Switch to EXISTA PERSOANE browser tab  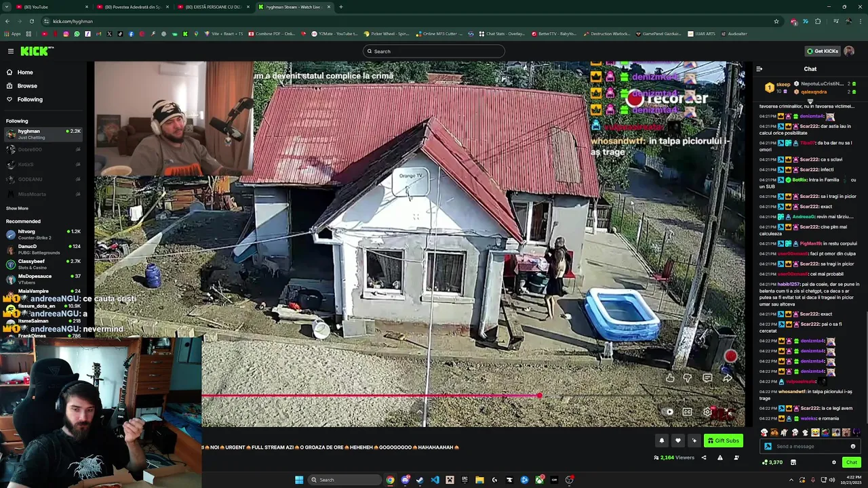[213, 7]
